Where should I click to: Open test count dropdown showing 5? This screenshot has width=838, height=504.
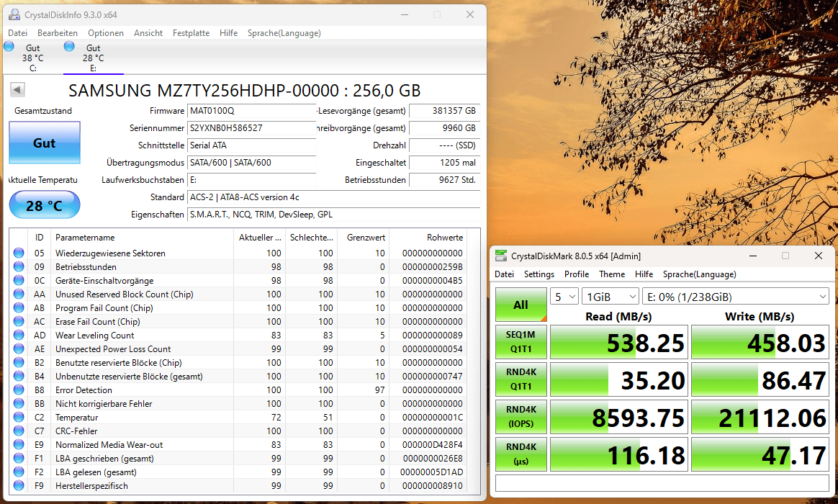[564, 297]
